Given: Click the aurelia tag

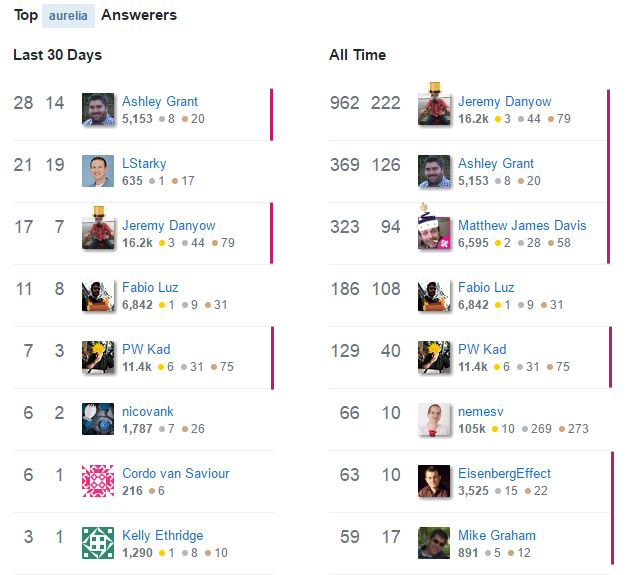Looking at the screenshot, I should coord(68,16).
